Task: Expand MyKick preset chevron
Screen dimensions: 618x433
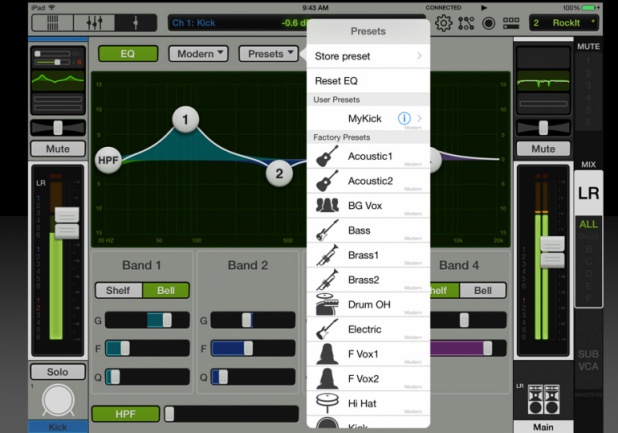Action: click(x=419, y=118)
